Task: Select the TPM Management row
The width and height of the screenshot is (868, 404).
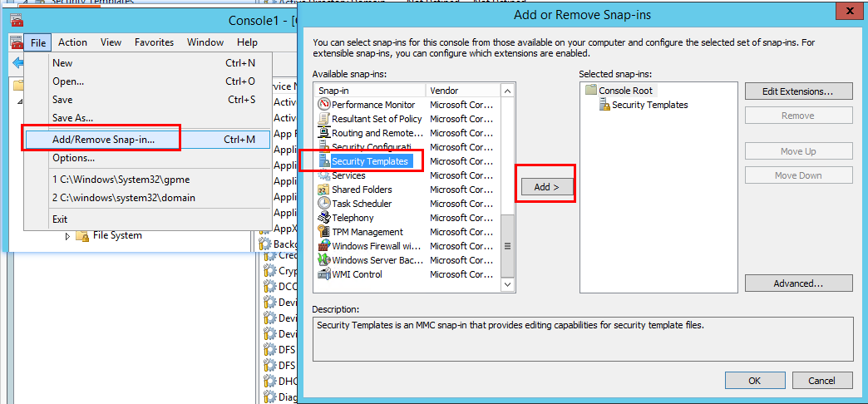Action: 407,231
